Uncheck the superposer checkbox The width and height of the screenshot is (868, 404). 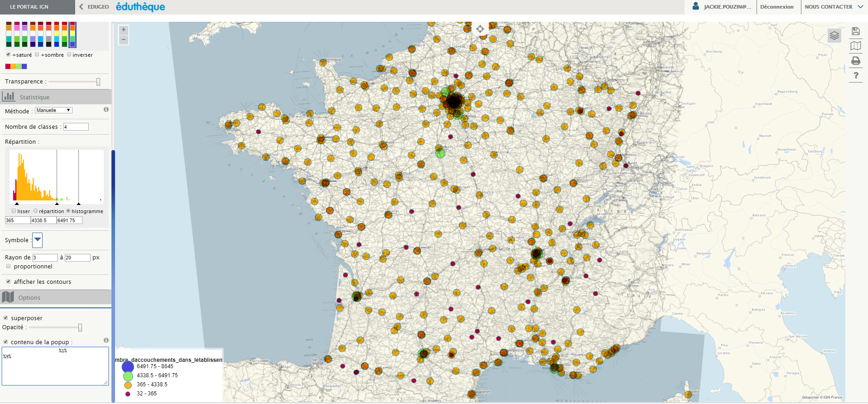pos(5,318)
